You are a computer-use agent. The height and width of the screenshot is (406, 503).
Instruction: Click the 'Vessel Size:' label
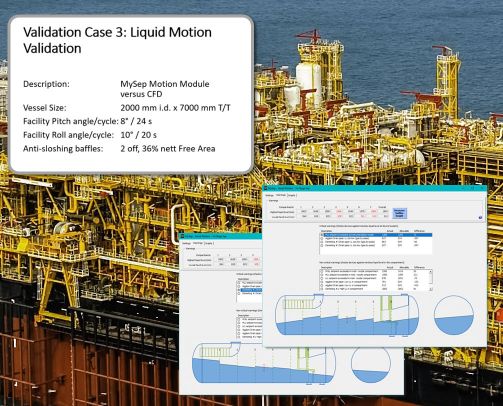(45, 108)
